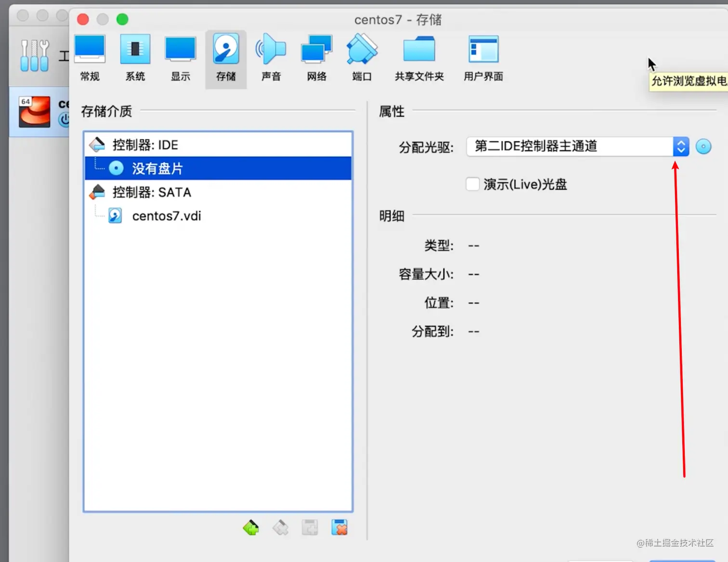Open the 显示 display settings tab
Viewport: 728px width, 562px height.
click(x=181, y=59)
